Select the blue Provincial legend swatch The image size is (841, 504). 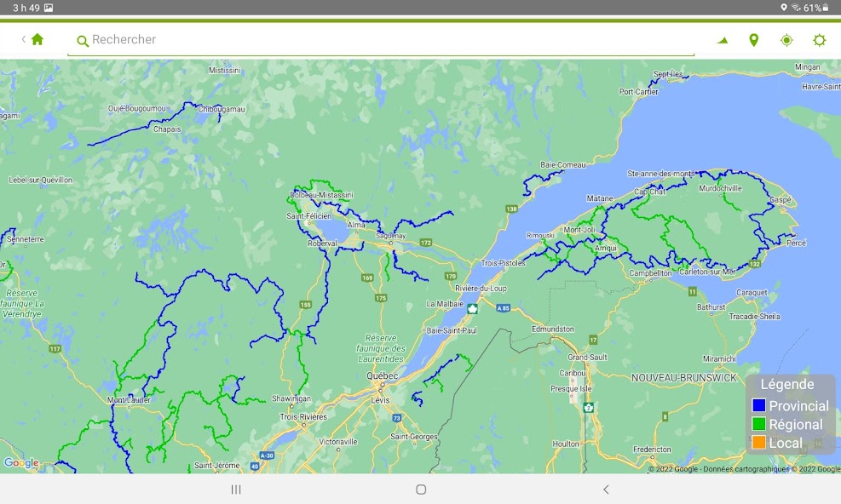758,406
